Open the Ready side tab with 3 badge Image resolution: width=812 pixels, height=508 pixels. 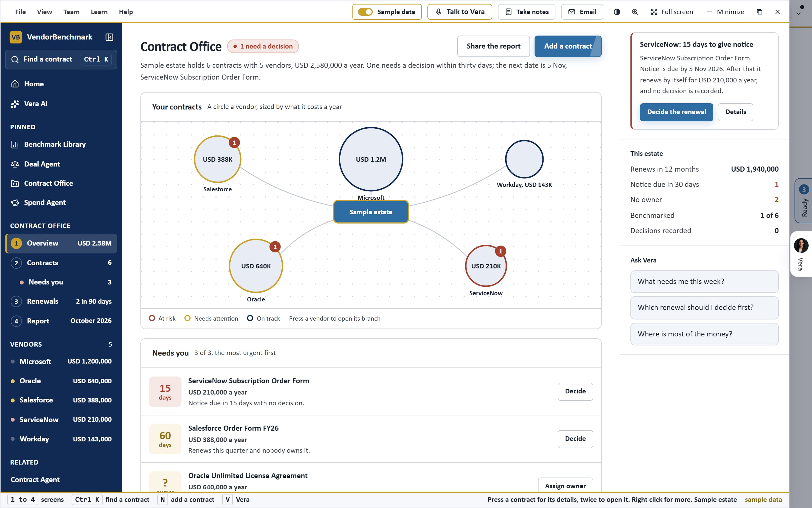point(803,201)
